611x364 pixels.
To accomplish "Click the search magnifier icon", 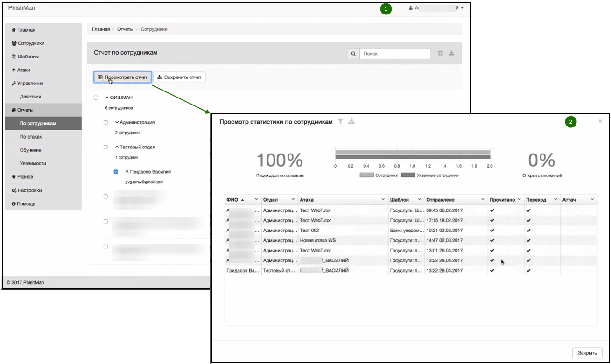I will pyautogui.click(x=353, y=54).
